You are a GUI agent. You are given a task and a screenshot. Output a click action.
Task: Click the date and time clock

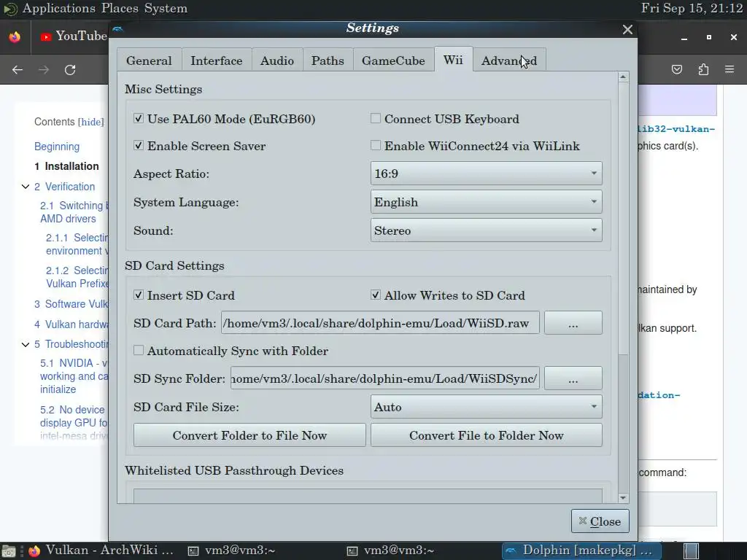[692, 9]
